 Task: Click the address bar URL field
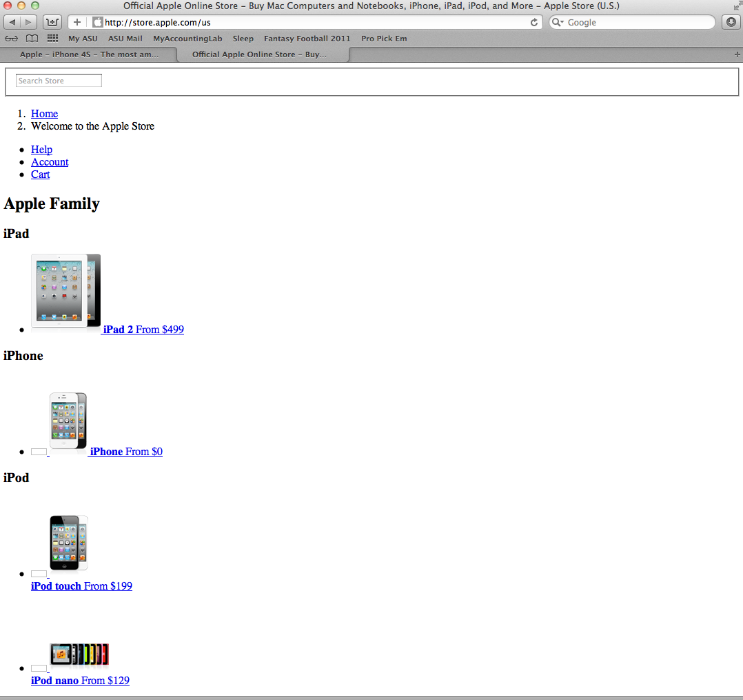click(305, 22)
